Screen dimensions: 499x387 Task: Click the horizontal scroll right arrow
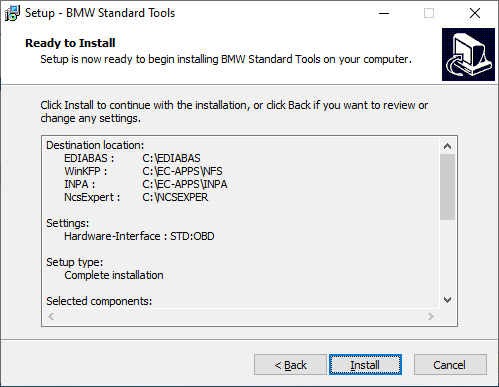[x=431, y=316]
